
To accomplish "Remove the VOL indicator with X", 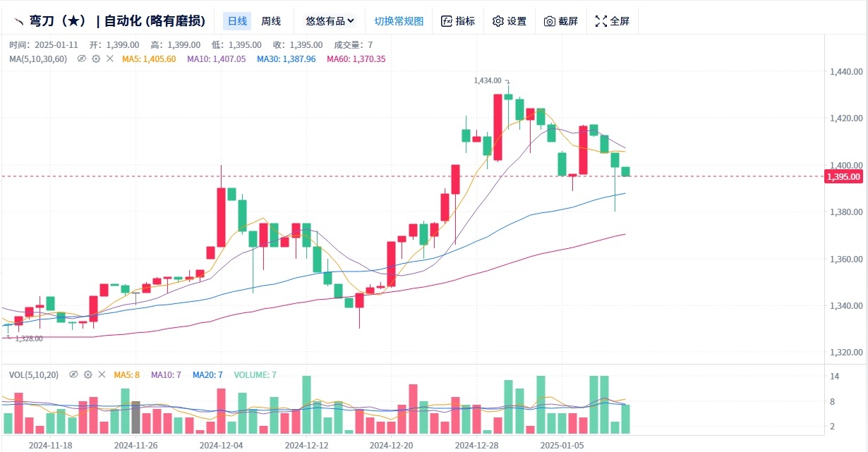I will (102, 374).
